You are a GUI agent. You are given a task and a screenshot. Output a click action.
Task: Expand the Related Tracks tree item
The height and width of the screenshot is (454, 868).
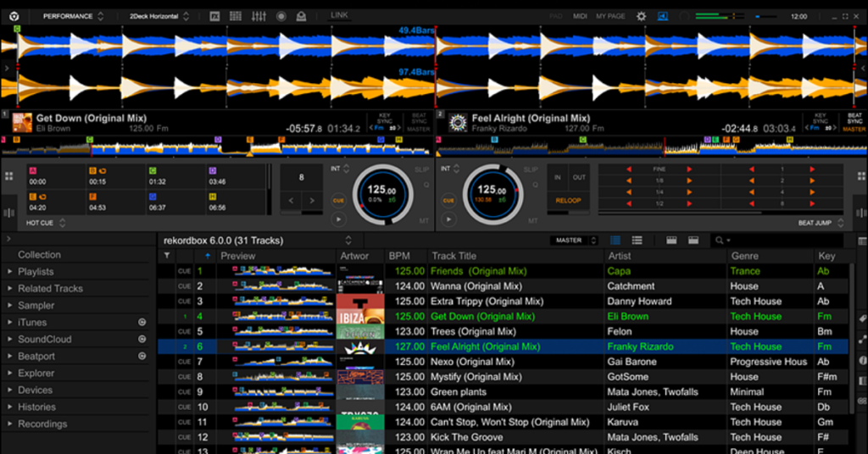(x=10, y=288)
